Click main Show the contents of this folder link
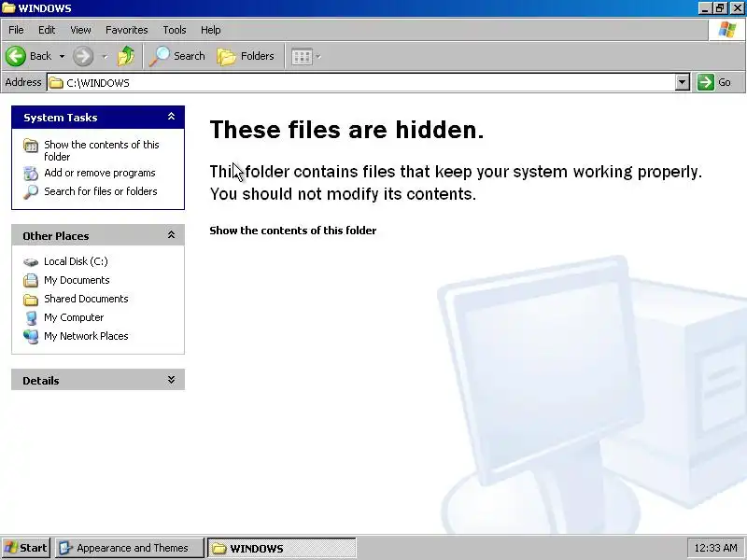The width and height of the screenshot is (747, 560). click(x=293, y=231)
